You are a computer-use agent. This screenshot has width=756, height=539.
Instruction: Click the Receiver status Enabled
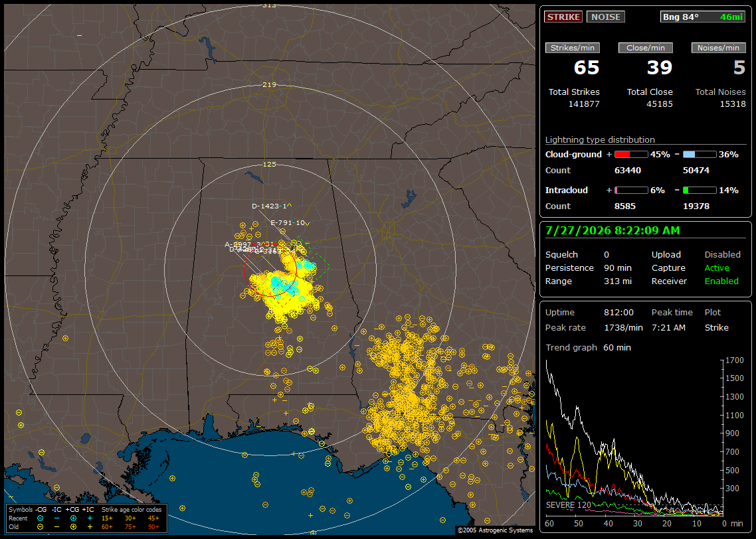721,281
